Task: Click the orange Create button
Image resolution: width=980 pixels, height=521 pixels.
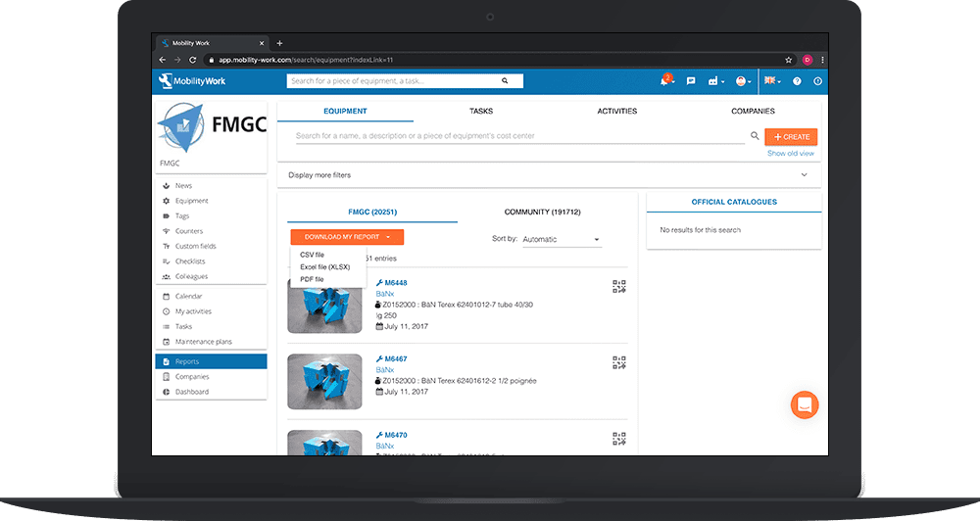Action: pyautogui.click(x=790, y=137)
